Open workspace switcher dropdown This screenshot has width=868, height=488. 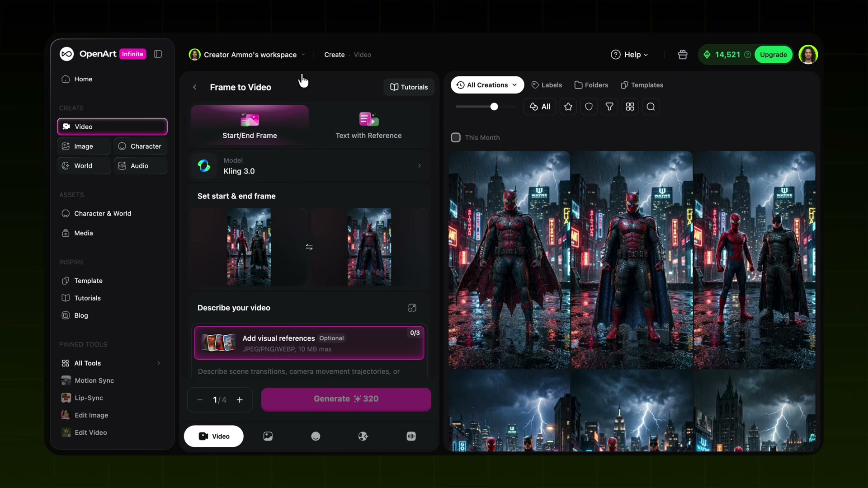point(247,55)
